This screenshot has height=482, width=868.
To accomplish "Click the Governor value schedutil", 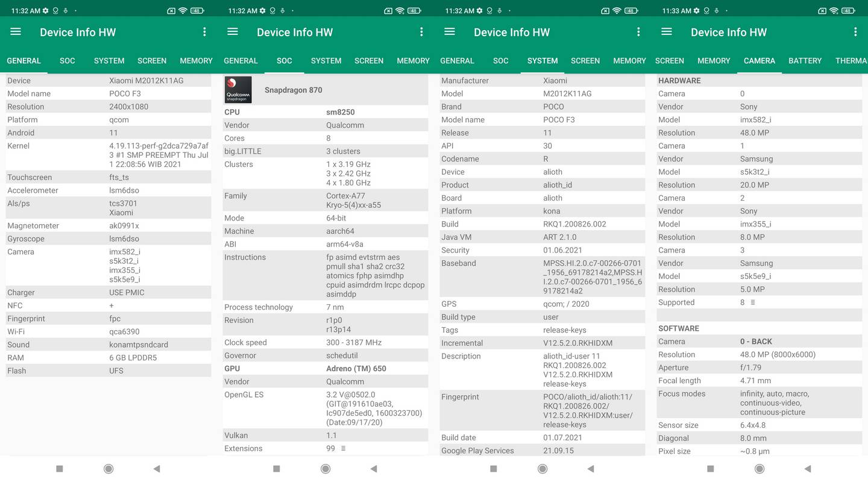I will pos(342,355).
